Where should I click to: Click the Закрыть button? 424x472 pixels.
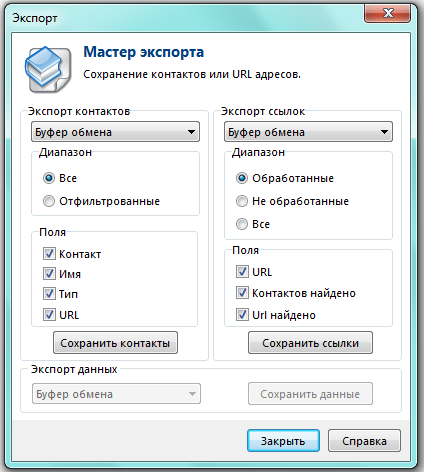[283, 441]
